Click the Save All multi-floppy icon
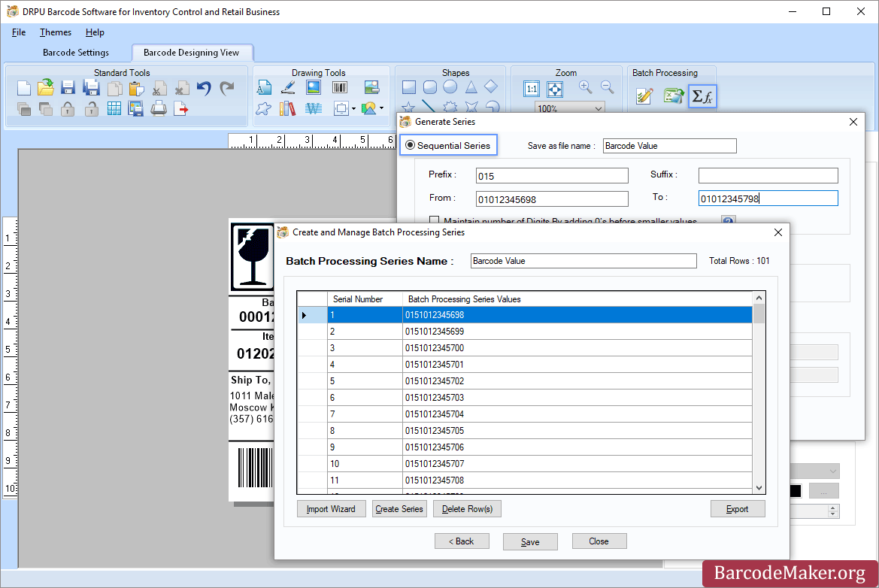This screenshot has height=588, width=879. (91, 88)
